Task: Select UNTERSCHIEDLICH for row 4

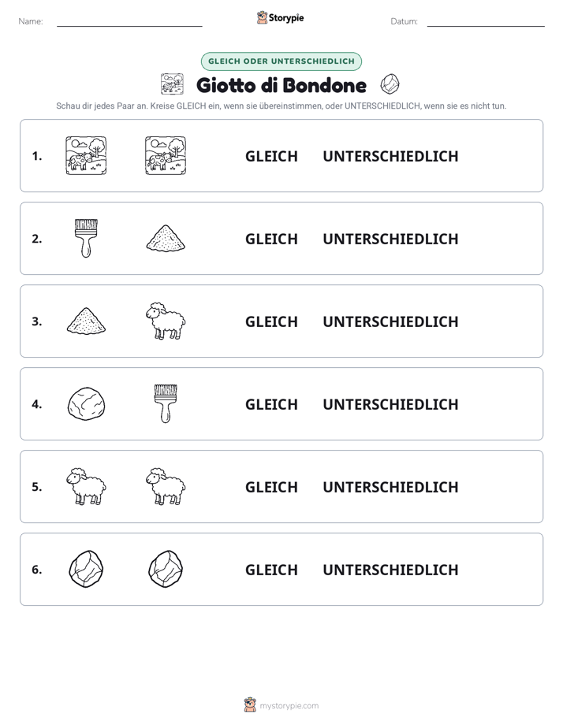Action: 390,404
